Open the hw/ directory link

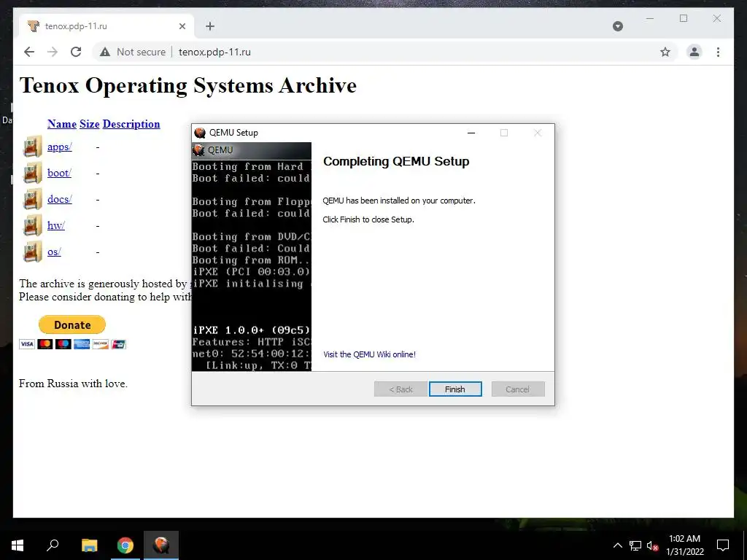tap(55, 225)
